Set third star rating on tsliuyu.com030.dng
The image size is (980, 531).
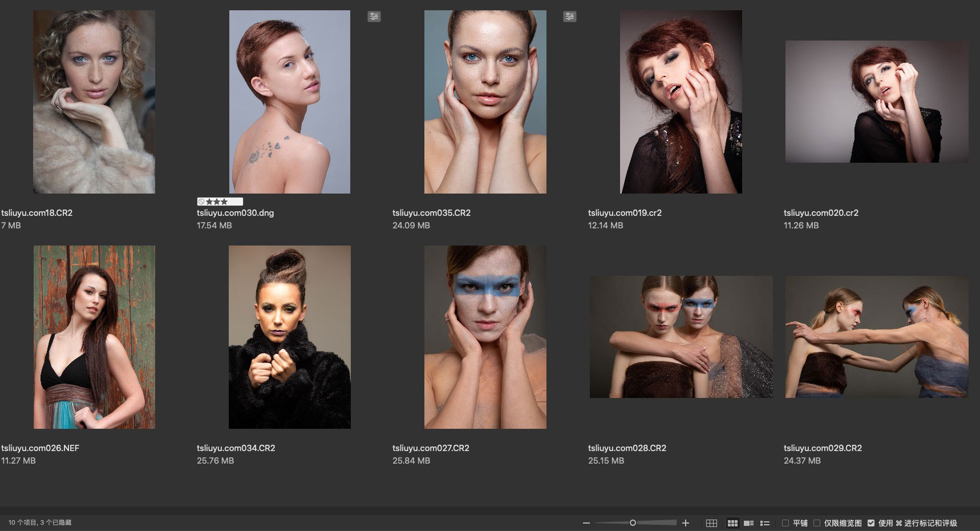click(224, 202)
